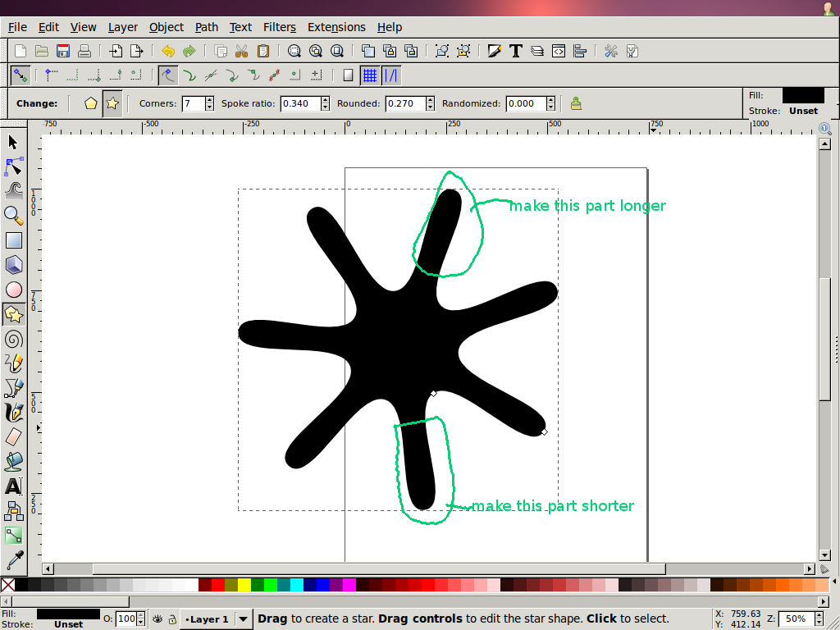Reset star shape parameters to defaults

pyautogui.click(x=575, y=103)
